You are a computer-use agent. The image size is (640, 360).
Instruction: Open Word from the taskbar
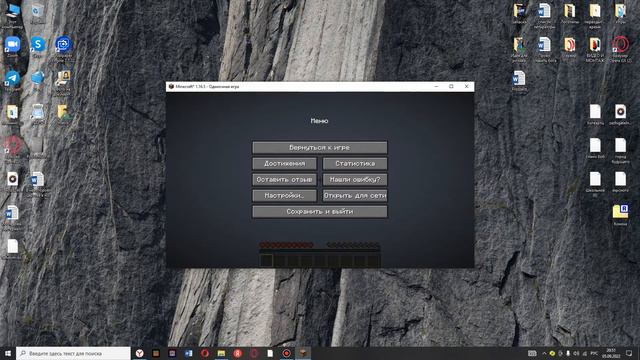tap(189, 353)
